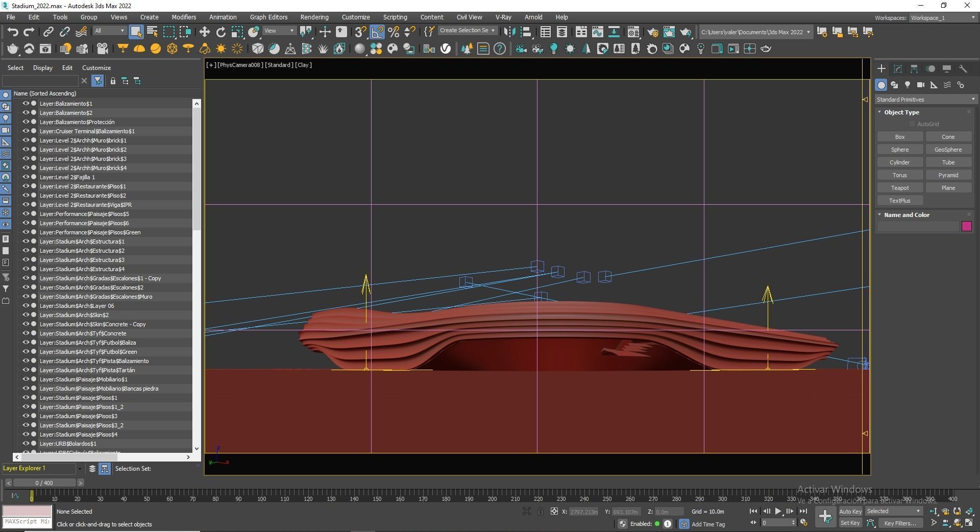Viewport: 980px width, 532px height.
Task: Switch to the Lights category icon
Action: (908, 85)
